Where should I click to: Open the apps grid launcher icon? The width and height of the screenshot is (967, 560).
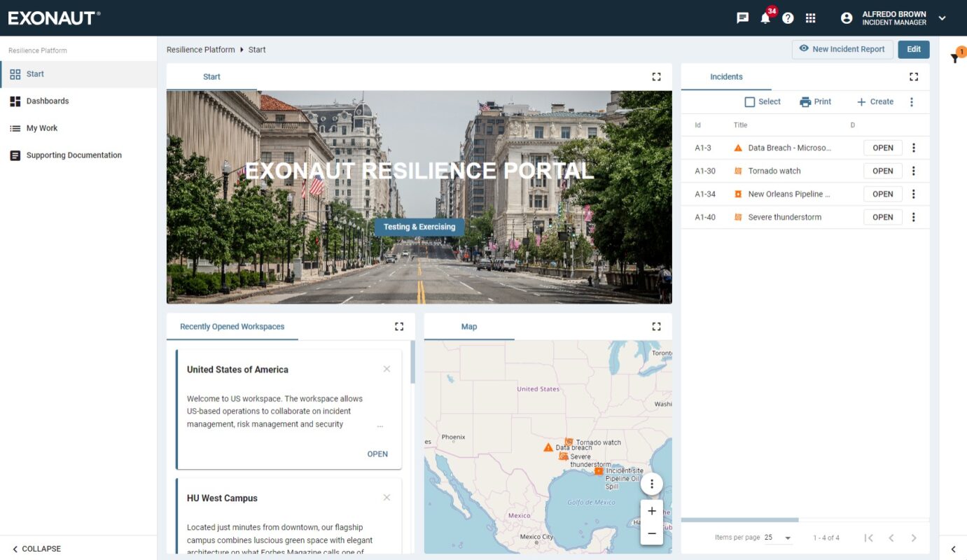tap(810, 18)
